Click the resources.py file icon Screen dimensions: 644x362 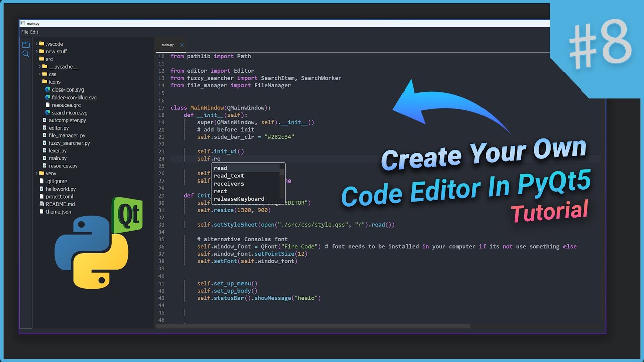45,166
